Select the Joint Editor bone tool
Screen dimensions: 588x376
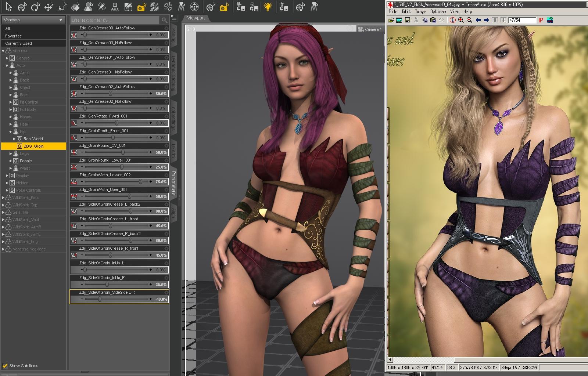click(168, 7)
